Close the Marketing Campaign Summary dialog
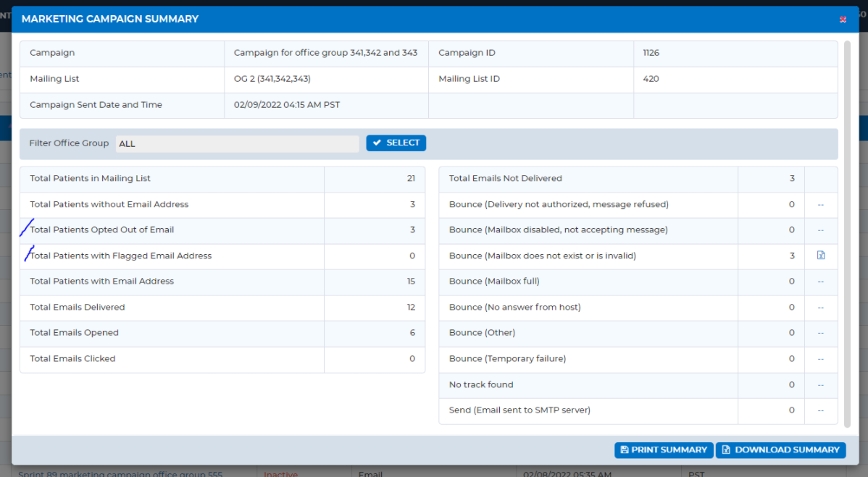The image size is (868, 477). pyautogui.click(x=843, y=20)
